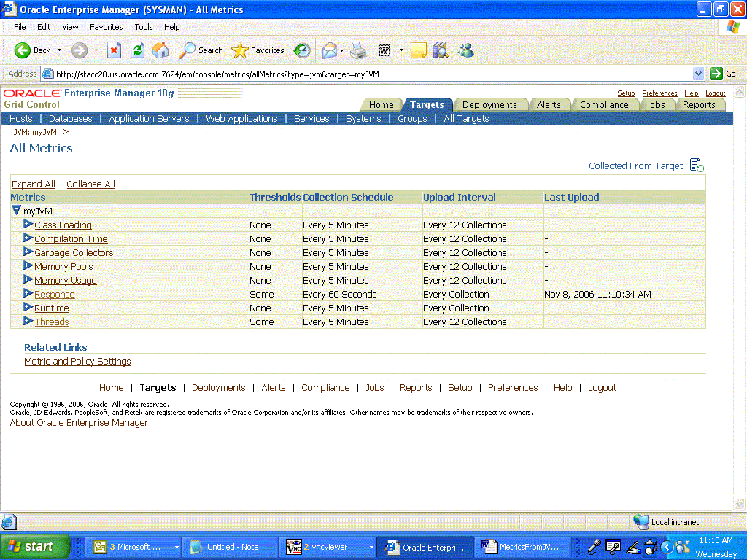Image resolution: width=747 pixels, height=560 pixels.
Task: Open the top Home tab
Action: click(381, 105)
